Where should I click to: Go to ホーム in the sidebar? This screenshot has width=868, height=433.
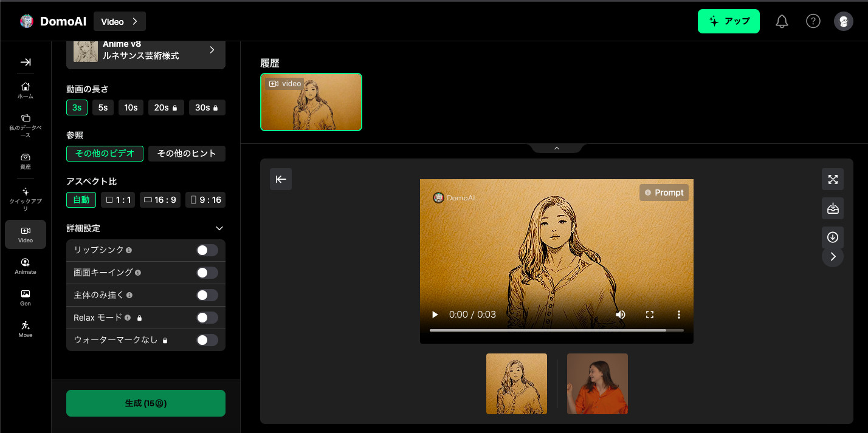pyautogui.click(x=26, y=90)
